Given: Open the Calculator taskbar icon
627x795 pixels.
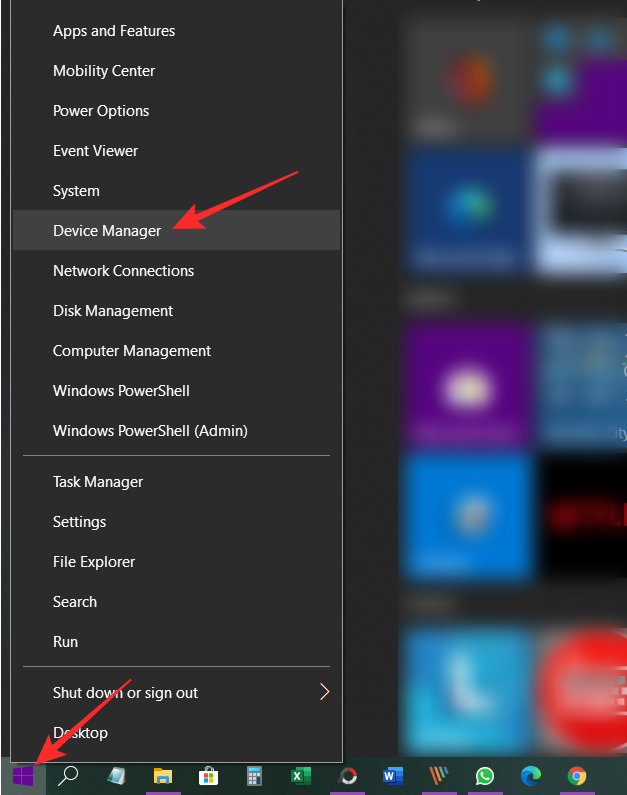Looking at the screenshot, I should tap(254, 776).
